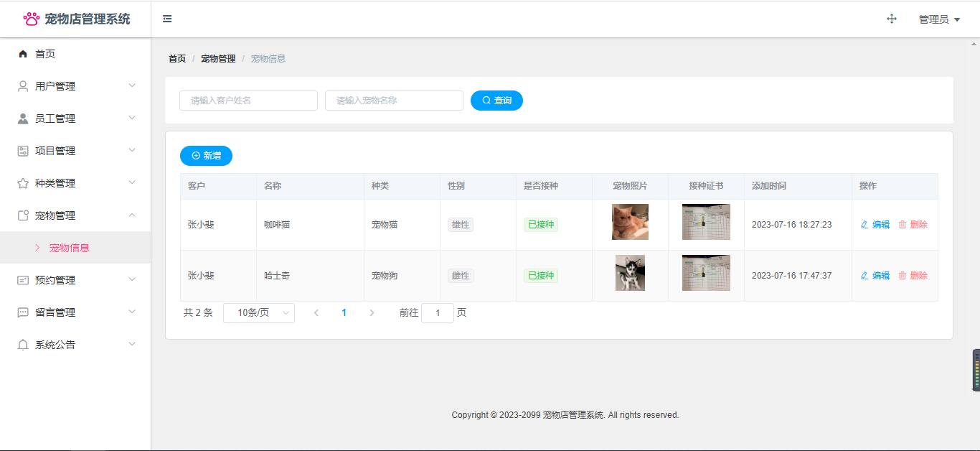This screenshot has height=451, width=980.
Task: Open the 管理员 account dropdown
Action: click(939, 19)
